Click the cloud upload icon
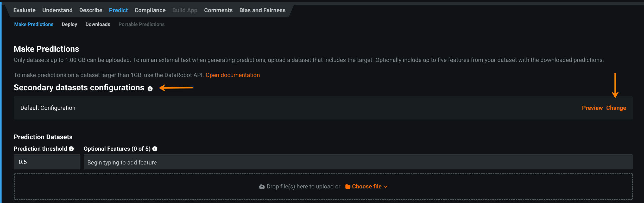The image size is (644, 203). (x=262, y=187)
